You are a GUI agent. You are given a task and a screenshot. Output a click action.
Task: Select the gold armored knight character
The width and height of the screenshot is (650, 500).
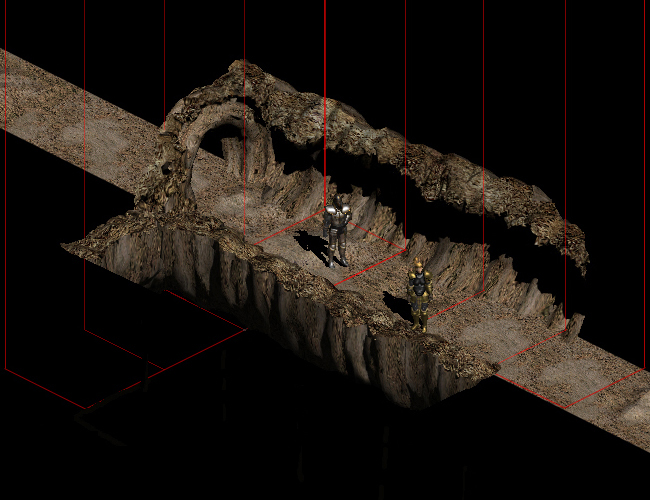click(420, 295)
